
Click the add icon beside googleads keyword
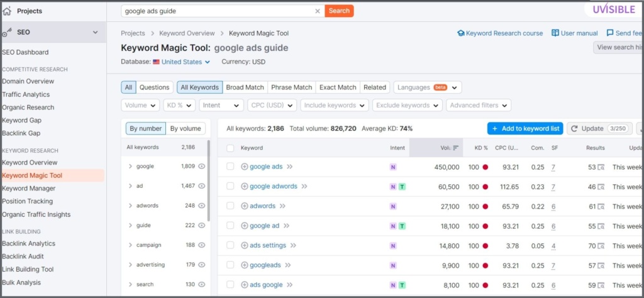click(x=245, y=265)
